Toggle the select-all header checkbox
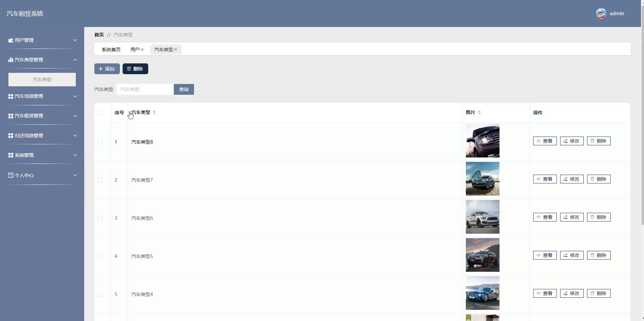Viewport: 644px width, 321px height. (100, 113)
